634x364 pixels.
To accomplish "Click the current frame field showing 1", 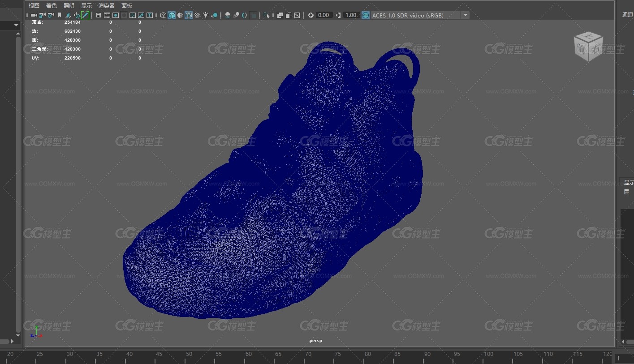I will click(x=624, y=358).
